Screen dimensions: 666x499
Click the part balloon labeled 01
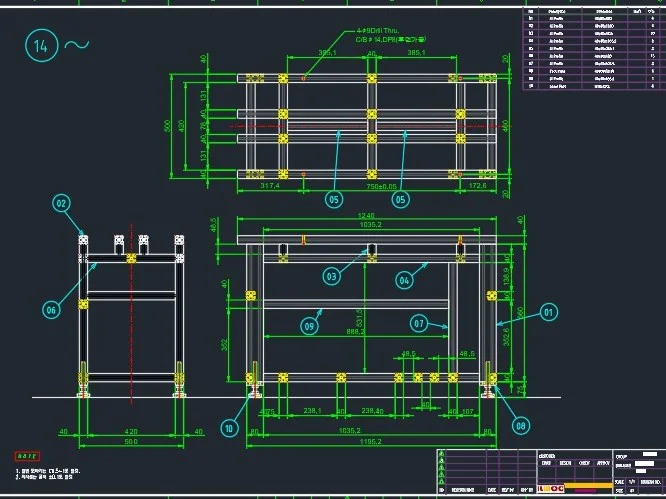coord(547,312)
